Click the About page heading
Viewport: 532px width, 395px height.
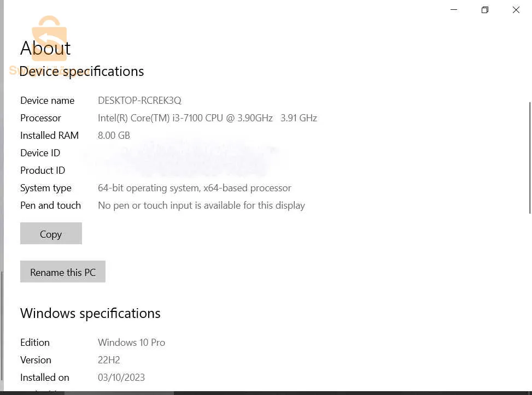pos(45,49)
